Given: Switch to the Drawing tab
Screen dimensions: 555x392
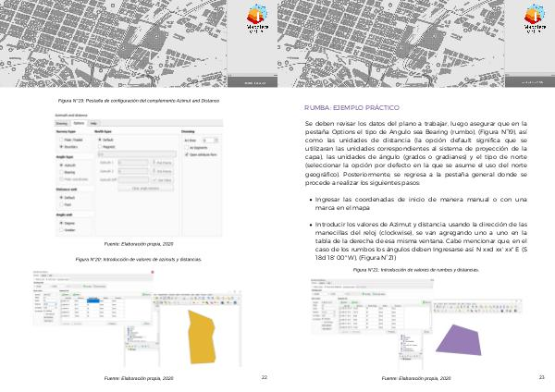Looking at the screenshot, I should click(x=61, y=122).
